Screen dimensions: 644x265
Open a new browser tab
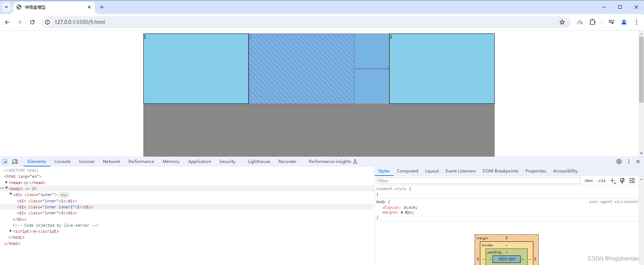coord(102,7)
